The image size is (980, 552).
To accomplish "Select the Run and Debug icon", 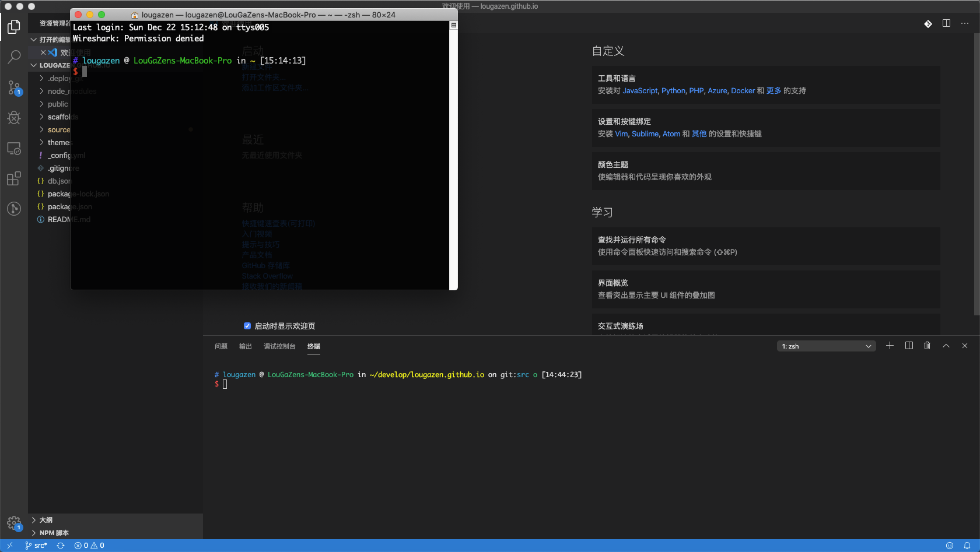I will [14, 118].
